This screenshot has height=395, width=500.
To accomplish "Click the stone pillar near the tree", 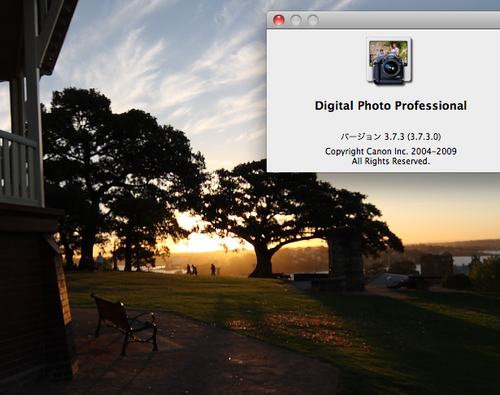I will [346, 258].
